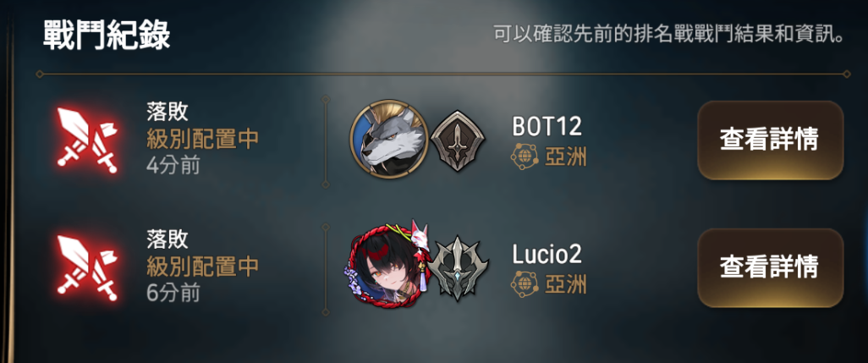Click the globe region icon under BOT12
This screenshot has width=868, height=363.
[524, 157]
